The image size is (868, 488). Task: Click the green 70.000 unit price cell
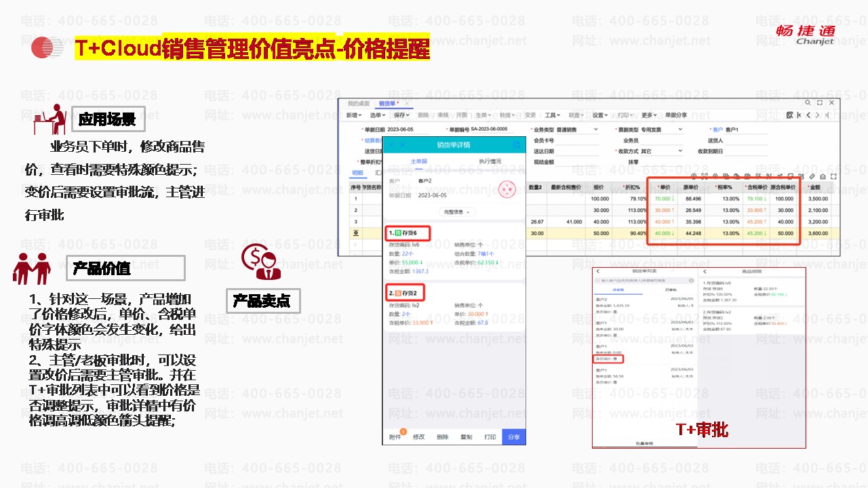coord(665,199)
